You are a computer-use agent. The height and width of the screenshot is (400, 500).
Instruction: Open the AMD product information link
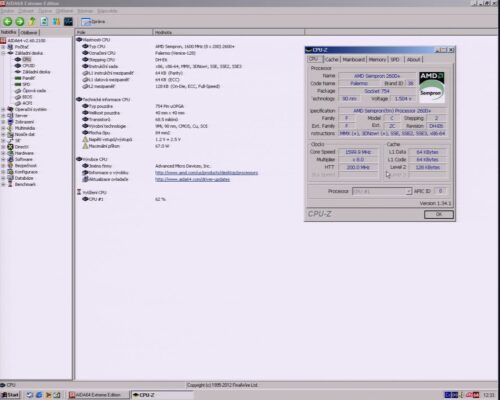pyautogui.click(x=206, y=173)
